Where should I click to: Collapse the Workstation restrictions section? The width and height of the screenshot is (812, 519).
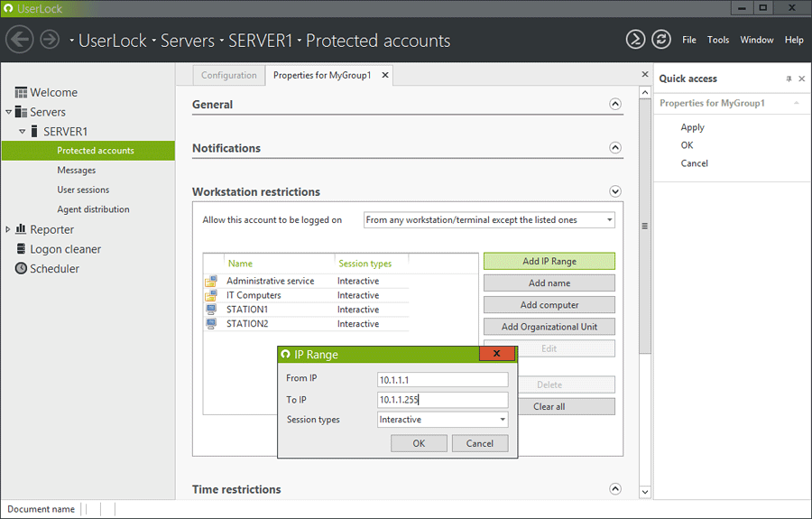tap(615, 191)
